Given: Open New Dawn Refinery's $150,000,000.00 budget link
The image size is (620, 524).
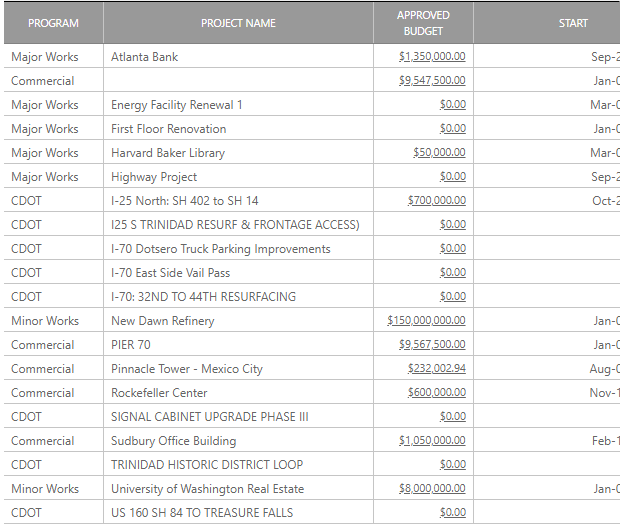Looking at the screenshot, I should [426, 320].
